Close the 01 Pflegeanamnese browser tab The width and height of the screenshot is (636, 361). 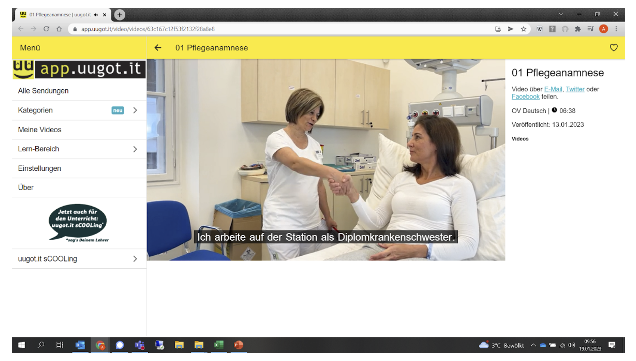click(105, 15)
